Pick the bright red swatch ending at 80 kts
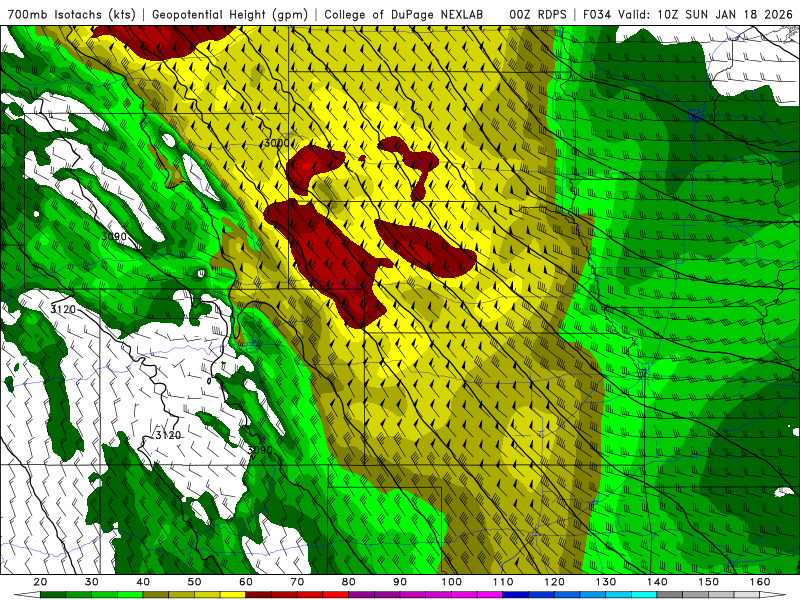 click(x=336, y=595)
